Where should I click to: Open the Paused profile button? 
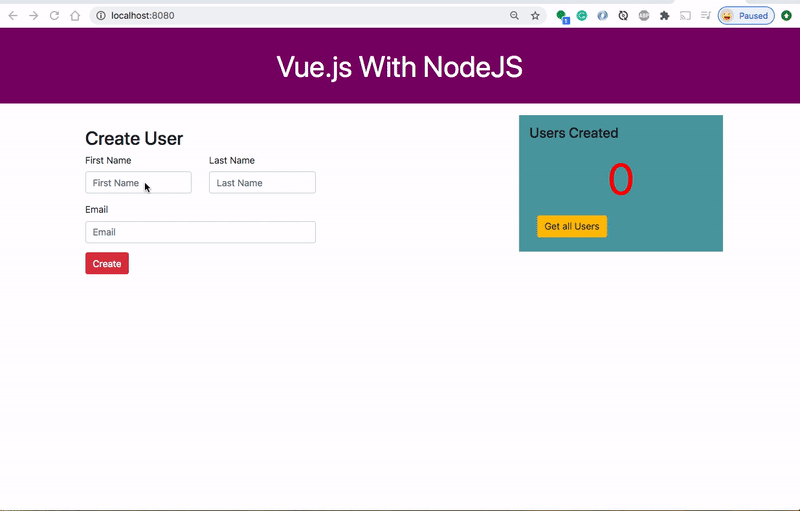(x=746, y=16)
